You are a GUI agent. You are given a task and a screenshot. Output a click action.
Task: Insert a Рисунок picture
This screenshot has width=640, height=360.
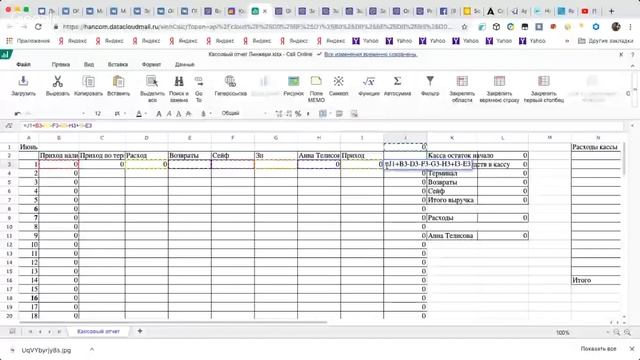click(293, 81)
